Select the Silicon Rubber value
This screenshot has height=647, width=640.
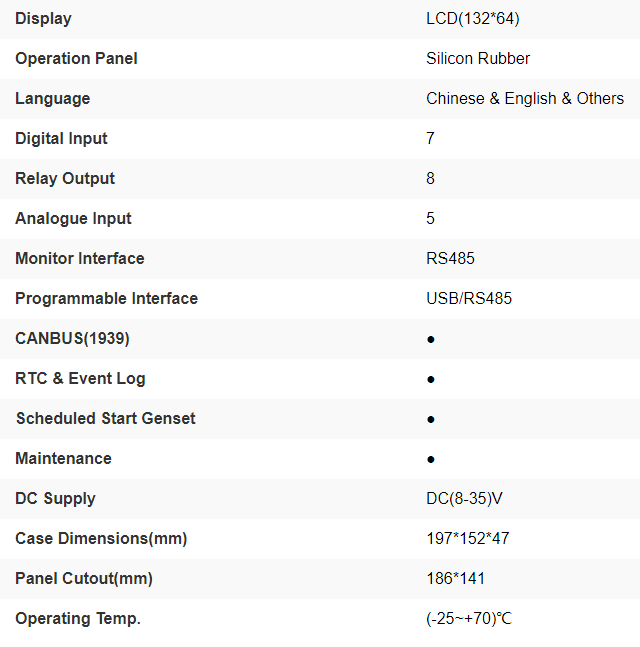[478, 58]
